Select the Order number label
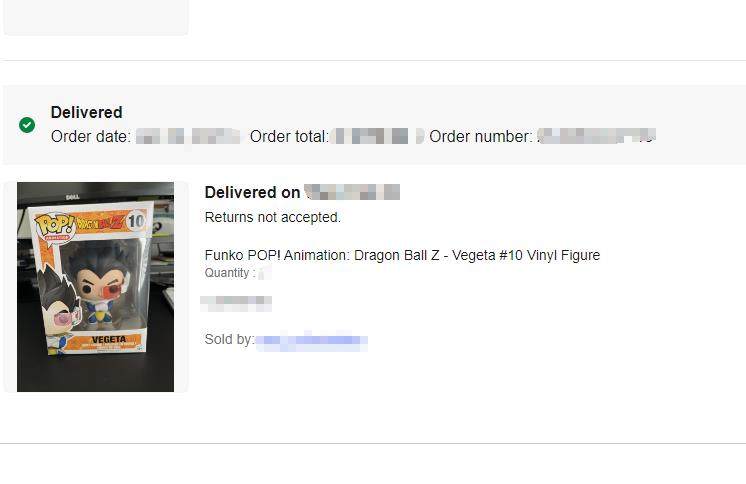 481,137
